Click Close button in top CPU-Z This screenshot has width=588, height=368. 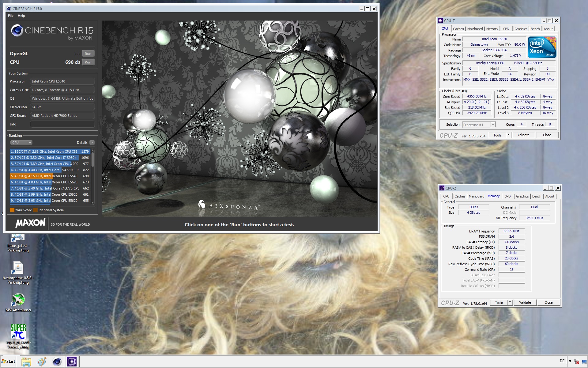(547, 135)
